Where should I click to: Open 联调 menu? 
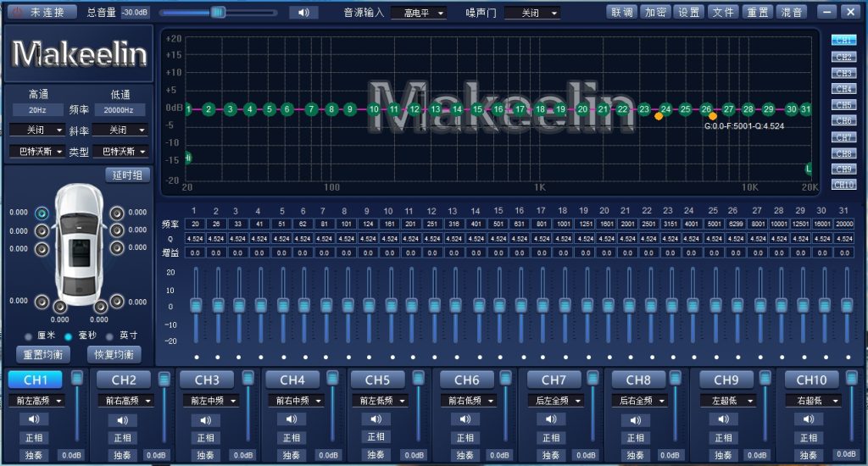[x=621, y=12]
